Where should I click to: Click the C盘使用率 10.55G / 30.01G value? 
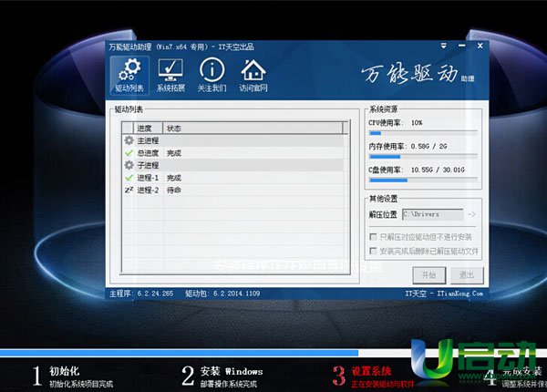[x=438, y=170]
